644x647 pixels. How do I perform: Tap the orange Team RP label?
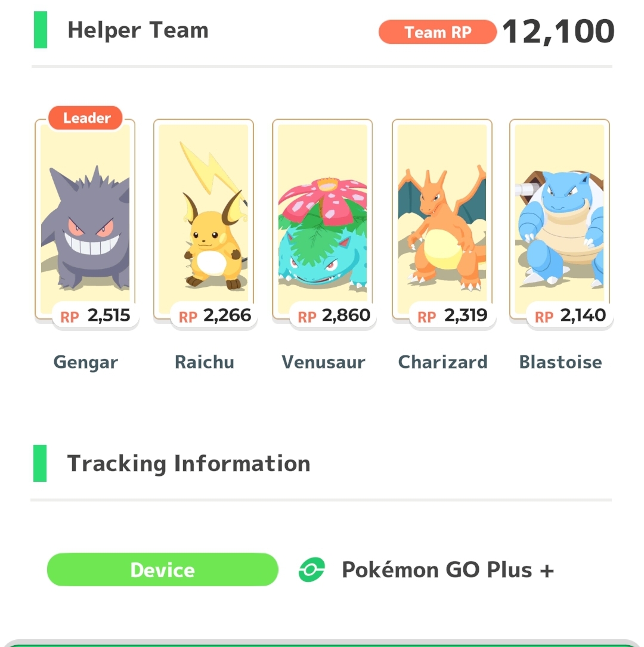437,32
